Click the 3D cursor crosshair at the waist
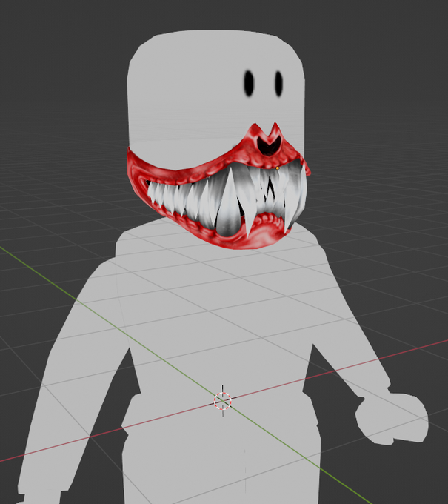448x504 pixels. pyautogui.click(x=223, y=401)
